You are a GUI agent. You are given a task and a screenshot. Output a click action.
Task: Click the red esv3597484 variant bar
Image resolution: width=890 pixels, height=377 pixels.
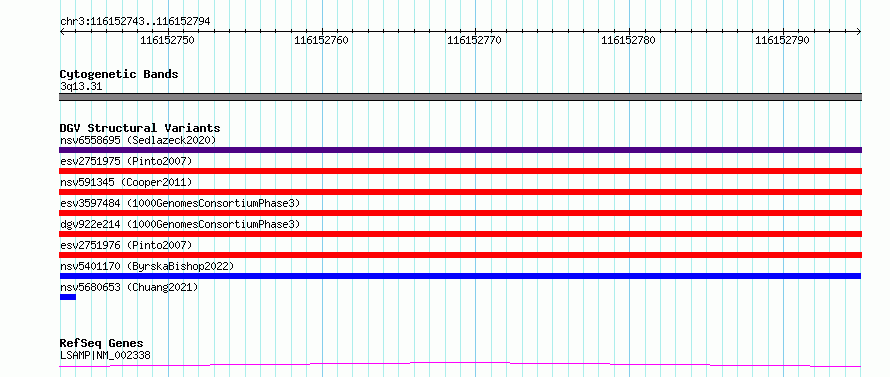(460, 213)
